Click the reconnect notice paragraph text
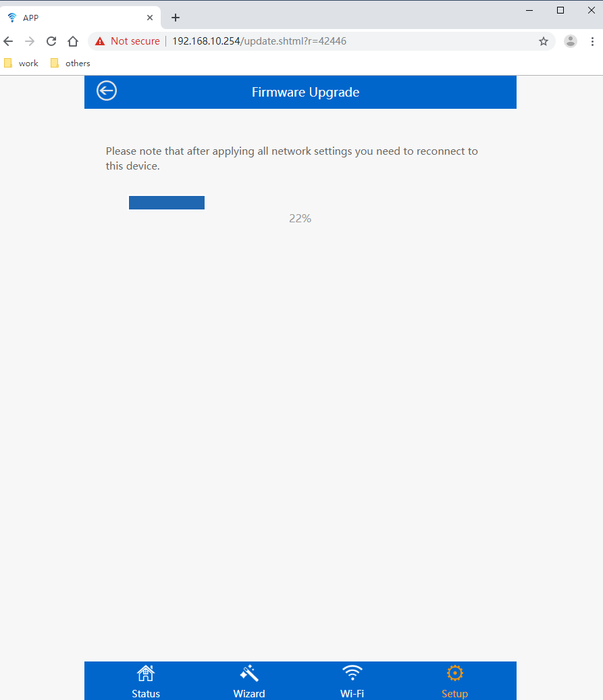This screenshot has height=700, width=603. [292, 159]
